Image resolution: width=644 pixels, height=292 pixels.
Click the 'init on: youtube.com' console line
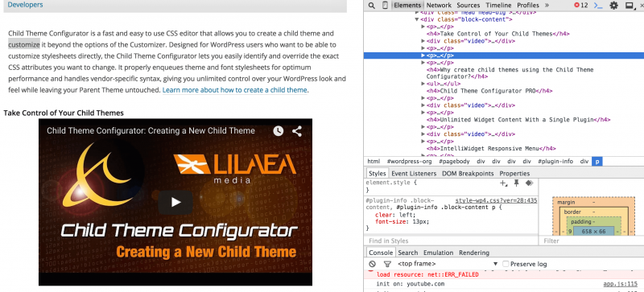click(x=411, y=284)
